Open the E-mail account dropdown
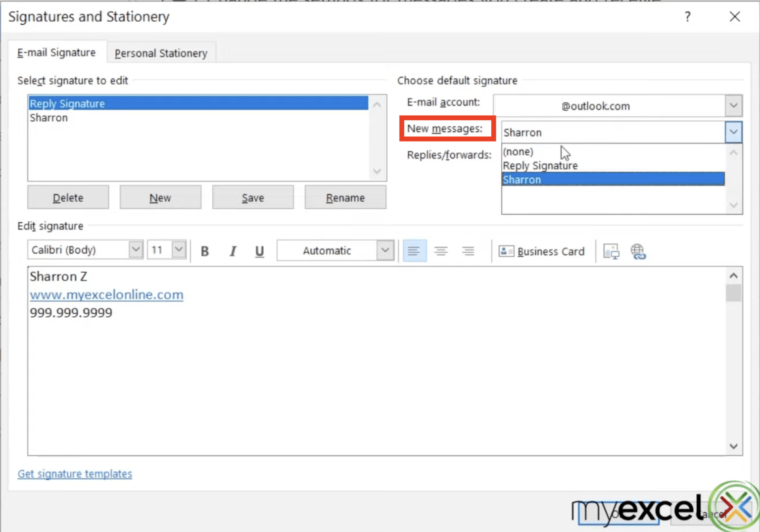 tap(734, 105)
